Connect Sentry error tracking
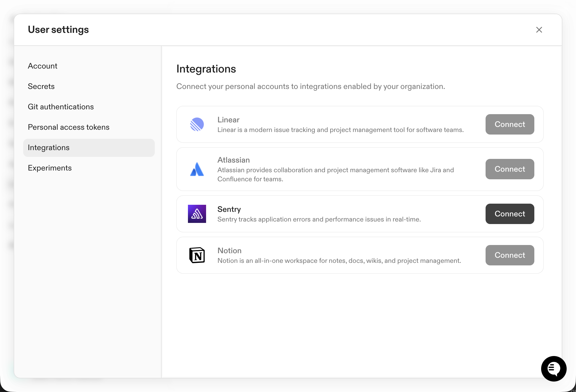Screen dimensions: 576x392 (x=509, y=214)
